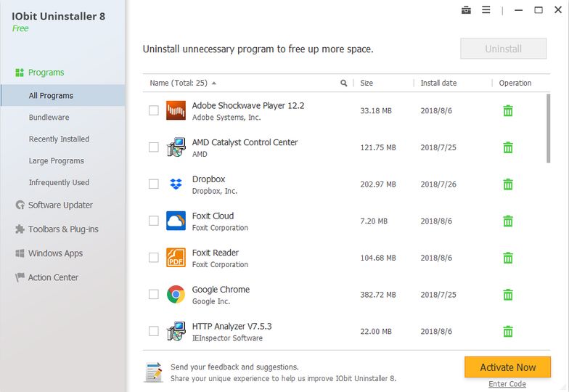Screen dimensions: 569x392
Task: Click the 121.75 MB size value
Action: (377, 147)
